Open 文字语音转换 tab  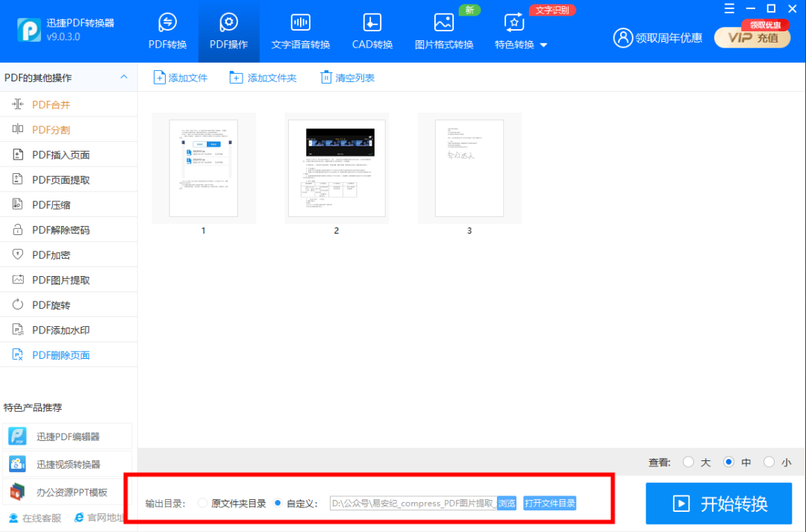301,32
